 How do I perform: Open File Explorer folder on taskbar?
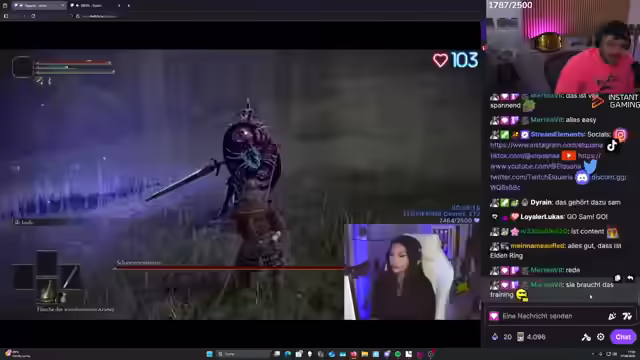pyautogui.click(x=364, y=354)
